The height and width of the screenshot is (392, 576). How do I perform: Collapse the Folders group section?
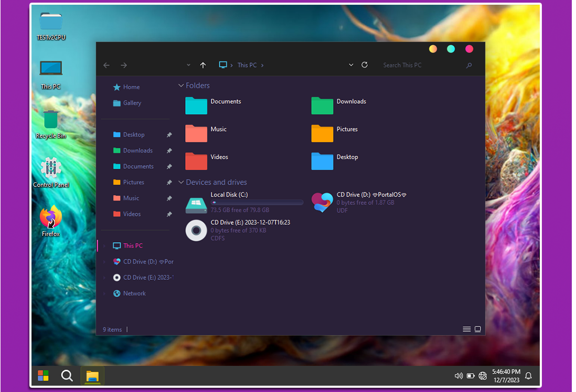pyautogui.click(x=181, y=85)
